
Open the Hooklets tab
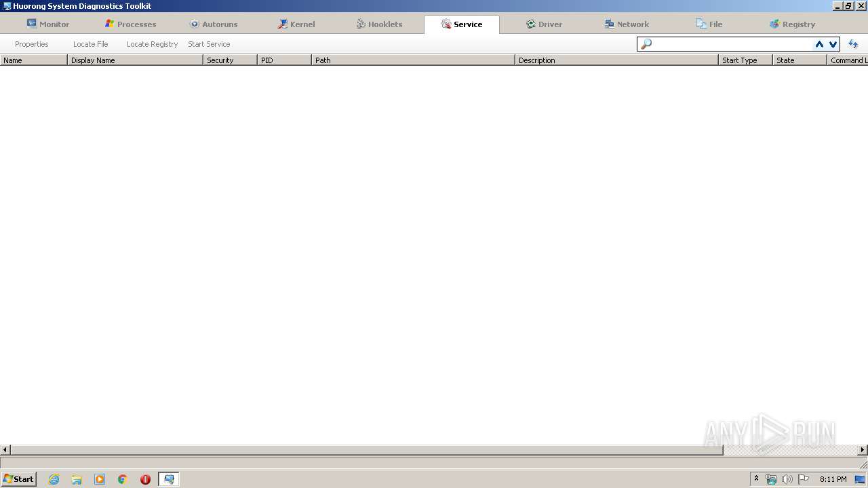(379, 24)
